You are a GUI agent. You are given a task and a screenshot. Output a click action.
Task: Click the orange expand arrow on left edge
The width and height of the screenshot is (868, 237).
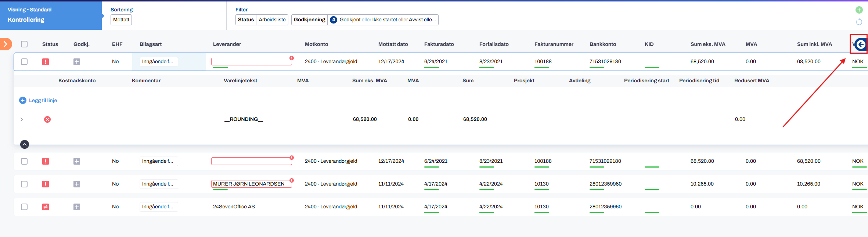[6, 44]
